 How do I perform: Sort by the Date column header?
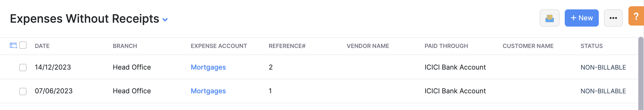42,46
